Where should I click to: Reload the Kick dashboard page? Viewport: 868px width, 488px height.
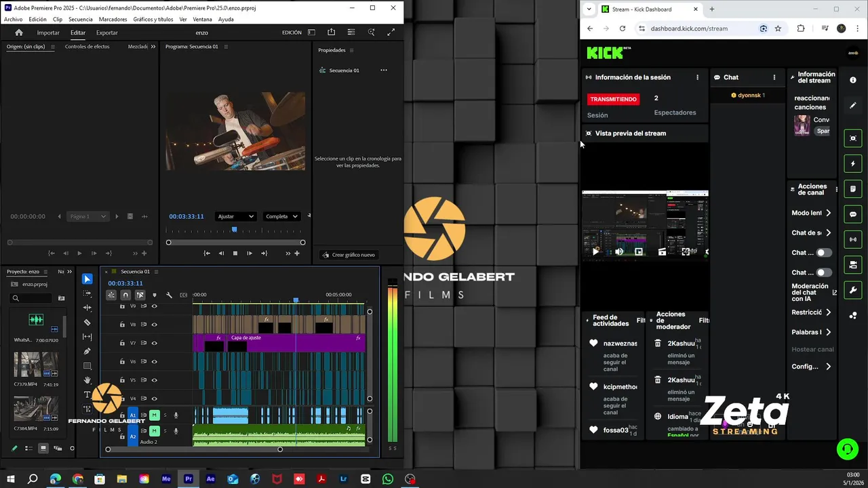[x=623, y=28]
